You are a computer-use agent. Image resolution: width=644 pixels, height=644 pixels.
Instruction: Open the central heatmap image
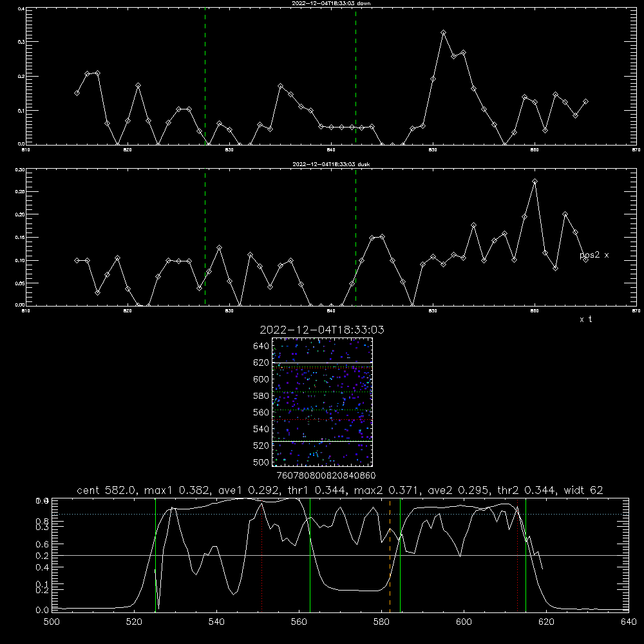coord(322,402)
